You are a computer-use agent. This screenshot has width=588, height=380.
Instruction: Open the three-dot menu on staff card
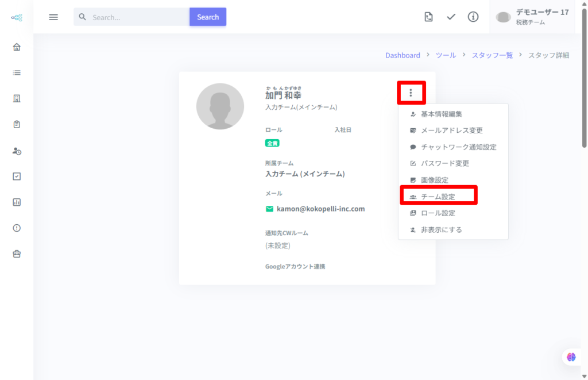[x=411, y=93]
